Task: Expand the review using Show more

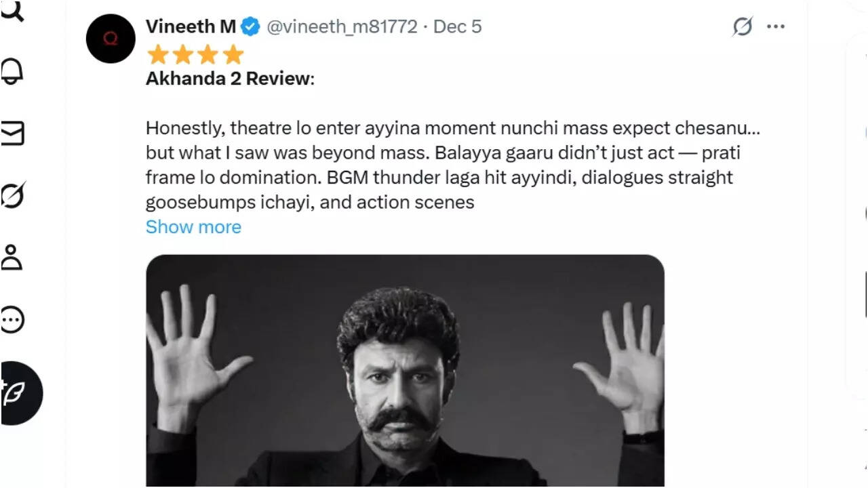Action: [193, 226]
